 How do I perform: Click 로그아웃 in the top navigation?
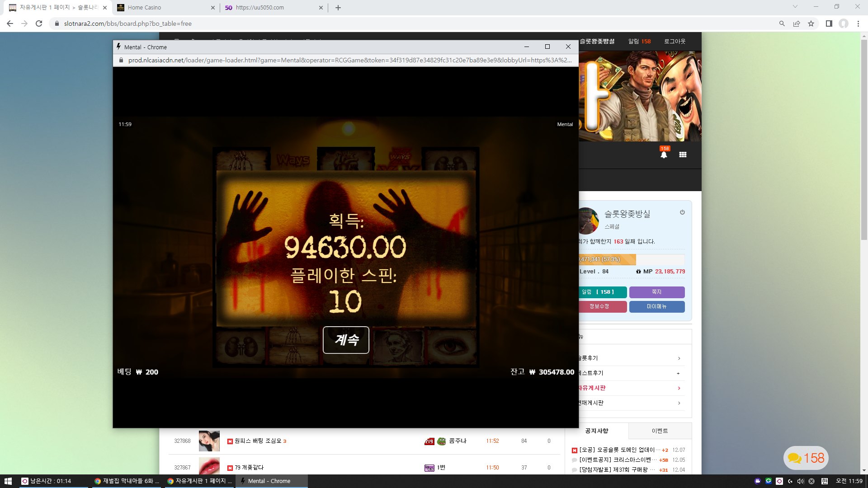[675, 41]
